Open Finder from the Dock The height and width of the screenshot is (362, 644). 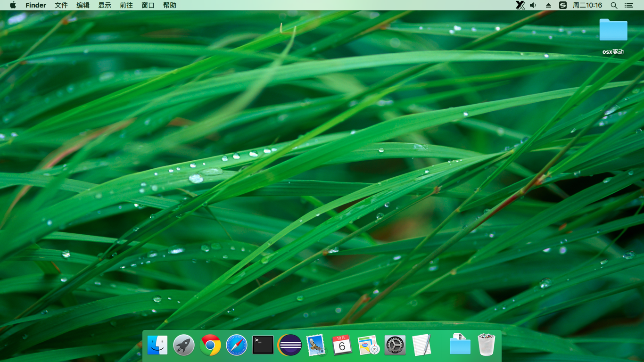[x=157, y=345]
